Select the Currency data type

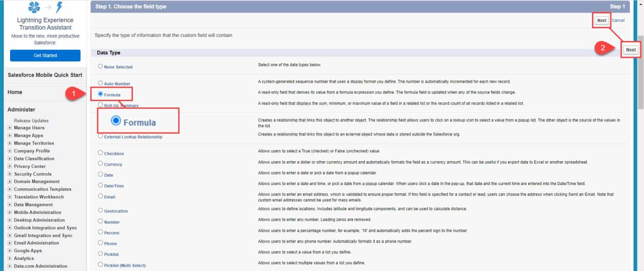[100, 163]
